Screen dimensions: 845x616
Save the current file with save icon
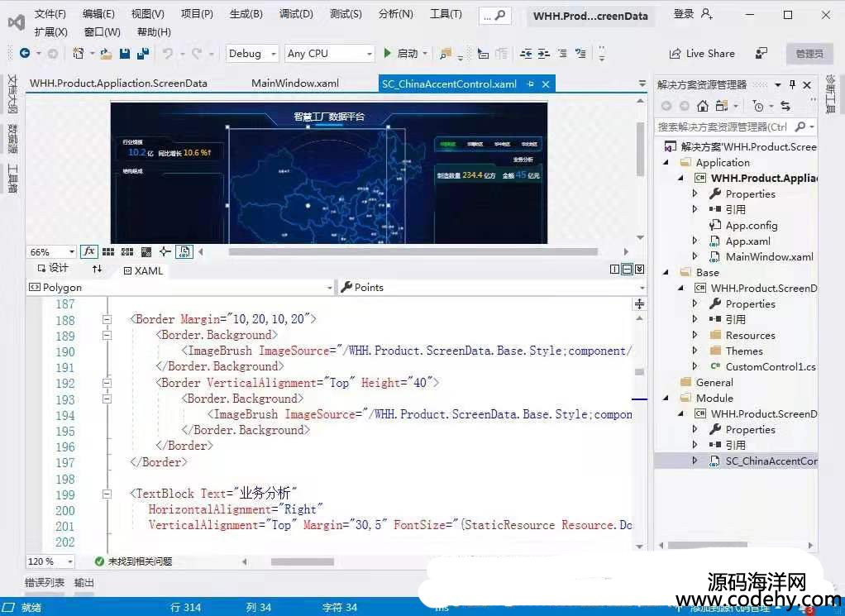click(125, 54)
